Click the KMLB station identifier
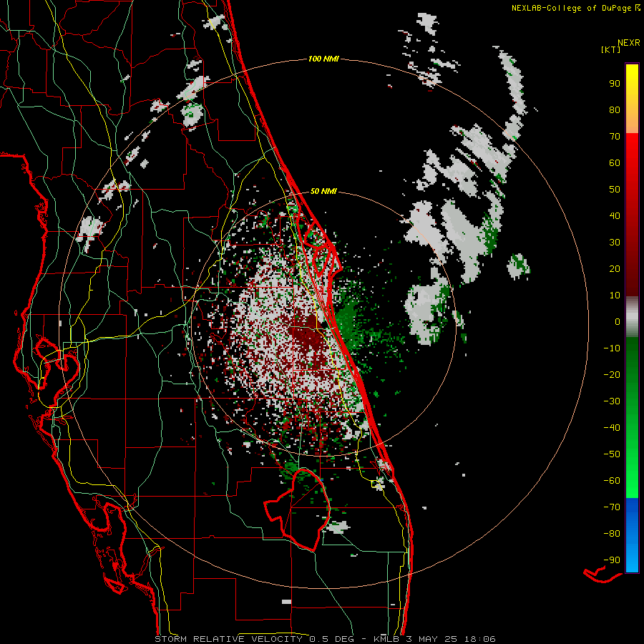Screen dimensions: 644x644 coord(386,639)
